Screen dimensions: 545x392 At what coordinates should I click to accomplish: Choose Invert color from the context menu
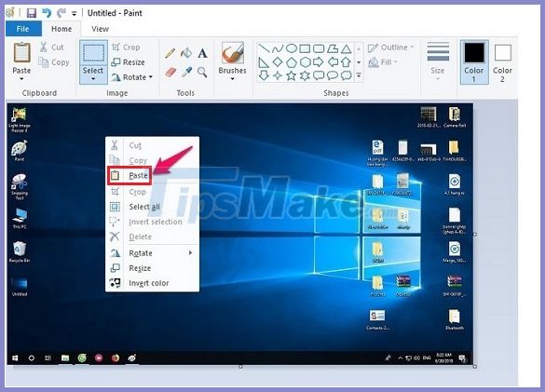click(153, 283)
